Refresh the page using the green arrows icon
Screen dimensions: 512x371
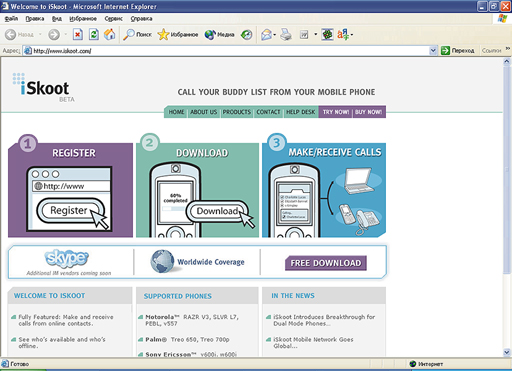pos(94,34)
